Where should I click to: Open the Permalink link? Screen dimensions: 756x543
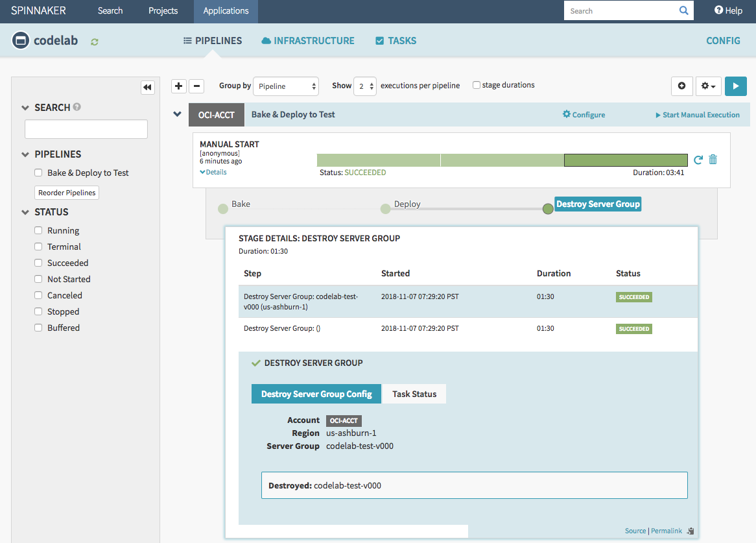click(667, 531)
